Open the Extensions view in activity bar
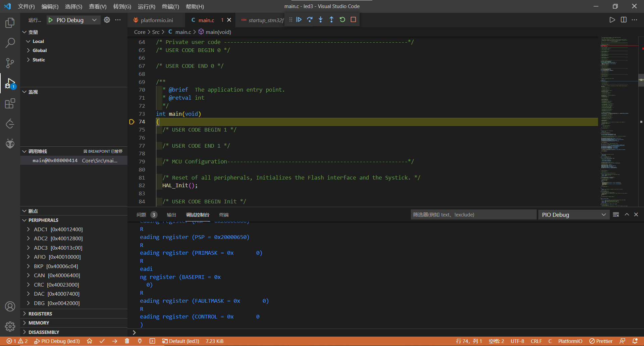644x346 pixels. pos(10,103)
